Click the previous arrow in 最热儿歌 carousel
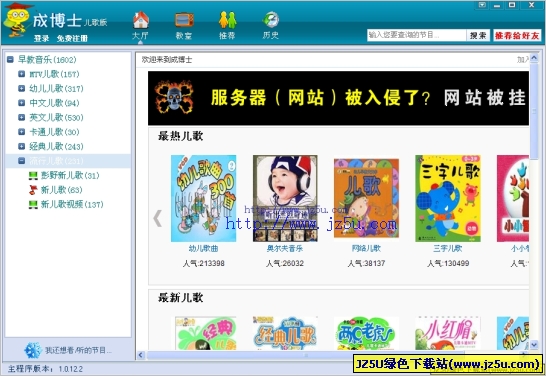Image resolution: width=546 pixels, height=376 pixels. point(158,219)
